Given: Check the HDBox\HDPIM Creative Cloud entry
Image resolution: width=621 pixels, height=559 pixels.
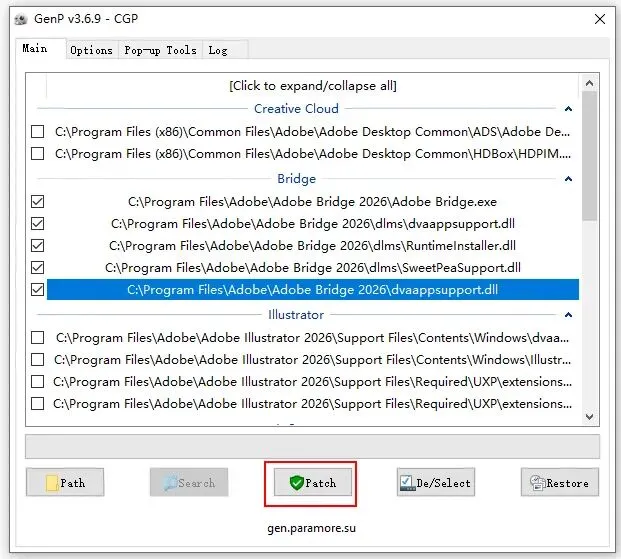Looking at the screenshot, I should click(38, 153).
